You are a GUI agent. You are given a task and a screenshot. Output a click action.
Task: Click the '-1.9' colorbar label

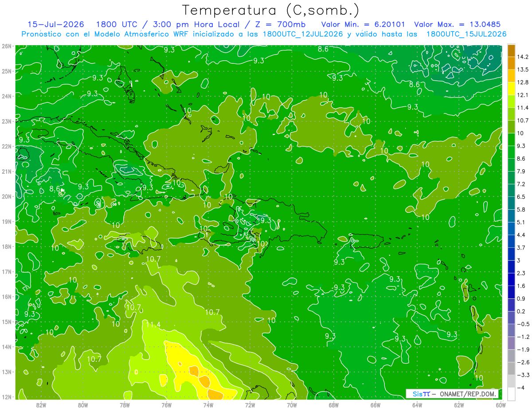(x=523, y=349)
